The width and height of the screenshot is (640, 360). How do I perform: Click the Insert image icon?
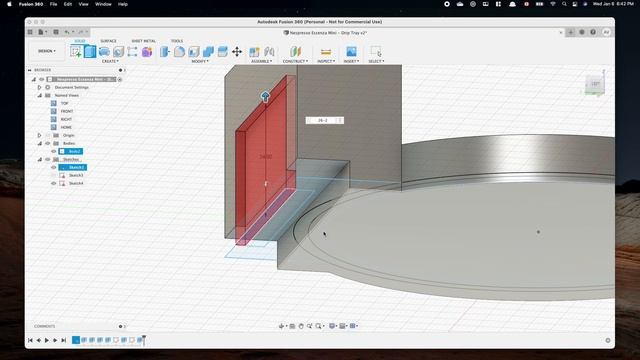tap(351, 52)
